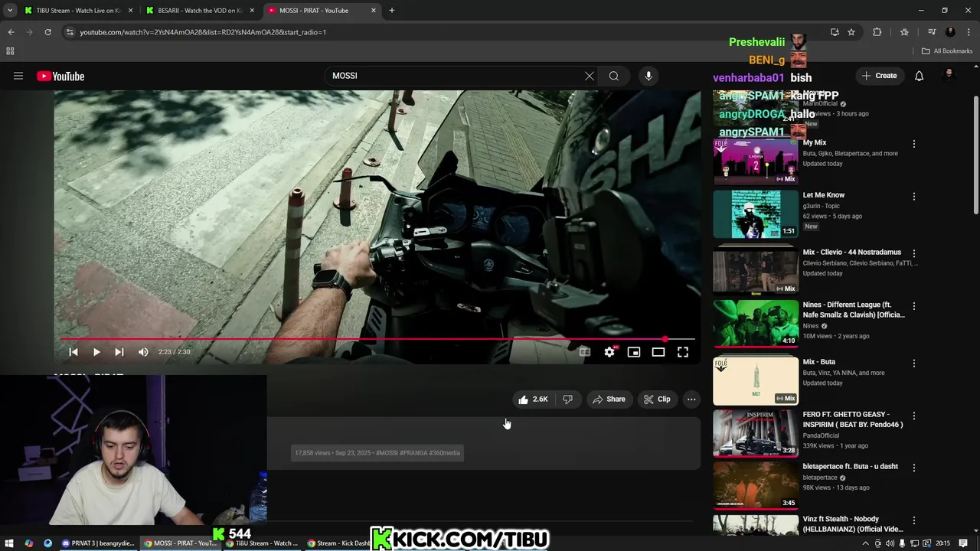
Task: Open the All Bookmarks folder
Action: [x=947, y=51]
